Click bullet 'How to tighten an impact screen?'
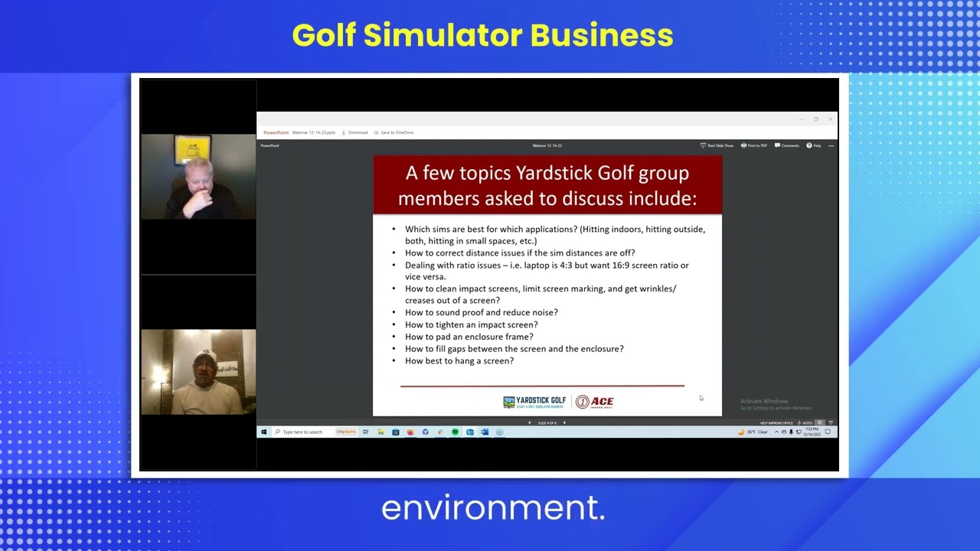The height and width of the screenshot is (551, 980). pos(472,324)
